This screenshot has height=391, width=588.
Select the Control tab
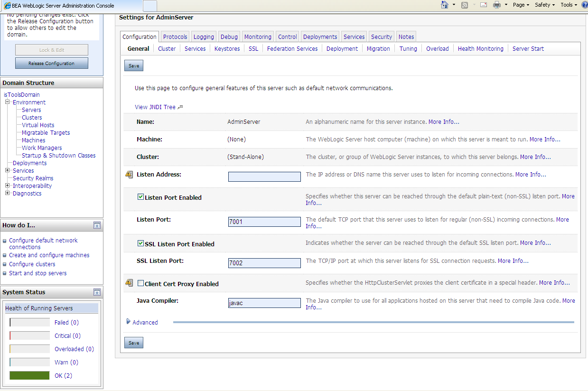pos(288,37)
